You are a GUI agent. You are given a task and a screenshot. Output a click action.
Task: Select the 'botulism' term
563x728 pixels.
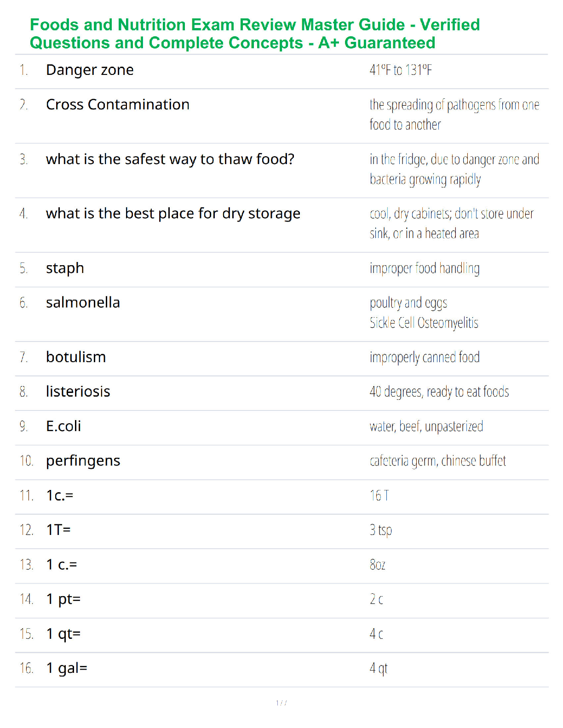[76, 357]
